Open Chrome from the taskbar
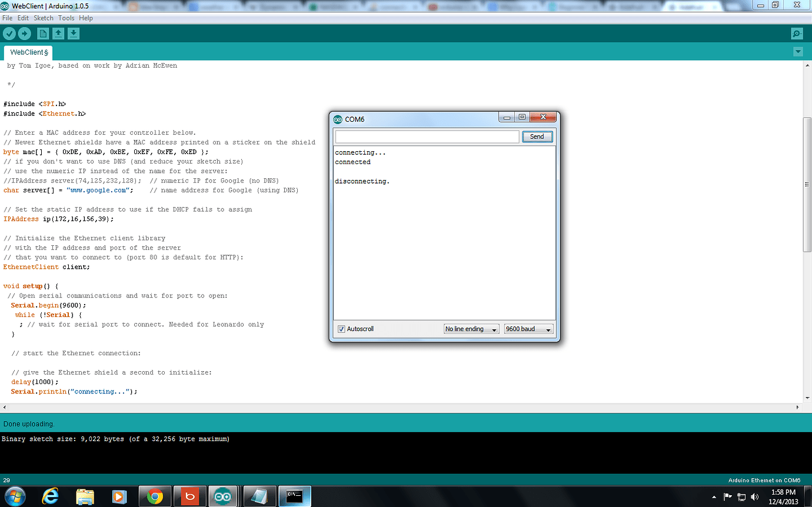 155,496
